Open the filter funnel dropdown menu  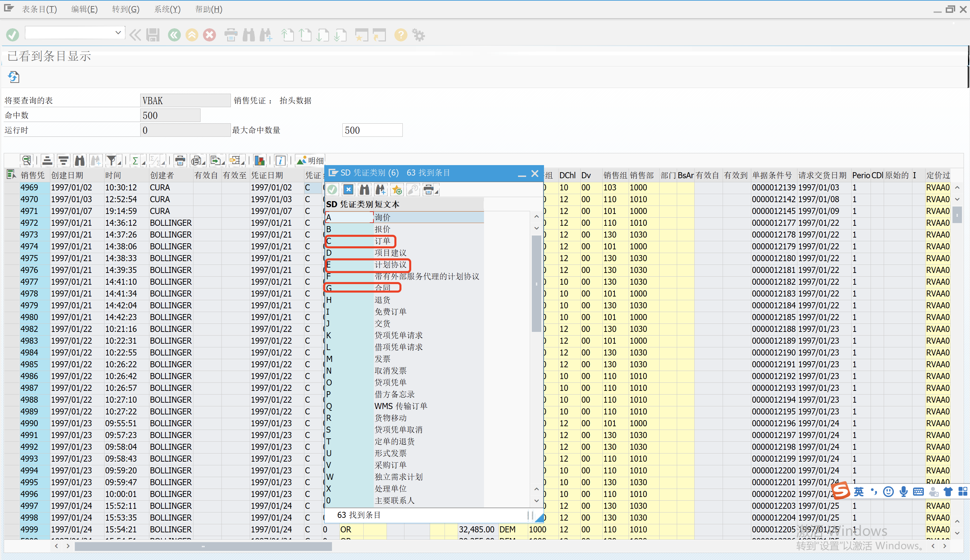[x=120, y=163]
